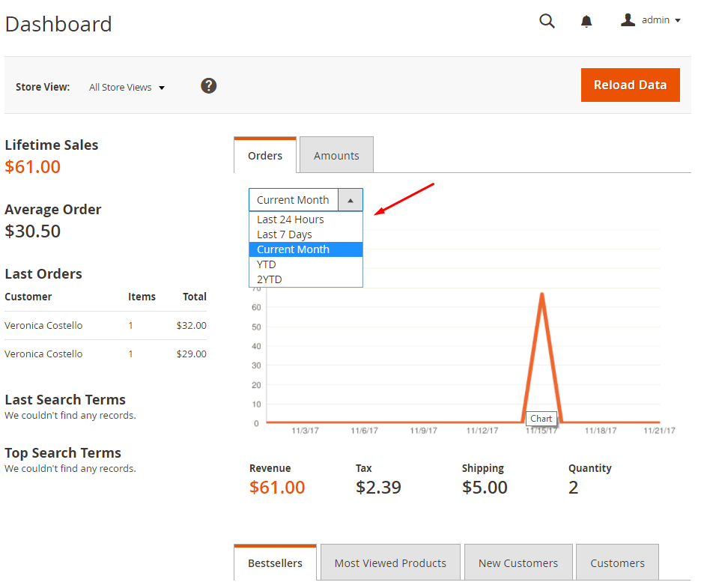Image resolution: width=701 pixels, height=588 pixels.
Task: Click the Chart tooltip label
Action: (541, 419)
